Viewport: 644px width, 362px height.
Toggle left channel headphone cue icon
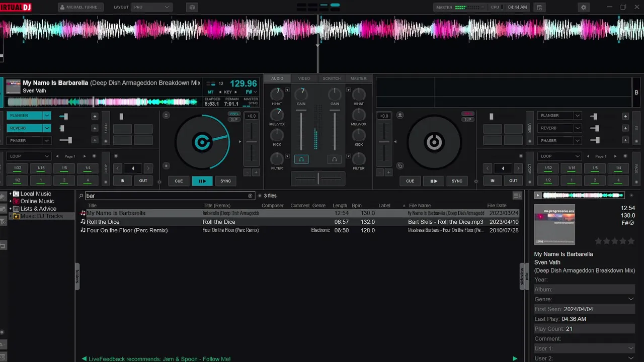pyautogui.click(x=301, y=159)
